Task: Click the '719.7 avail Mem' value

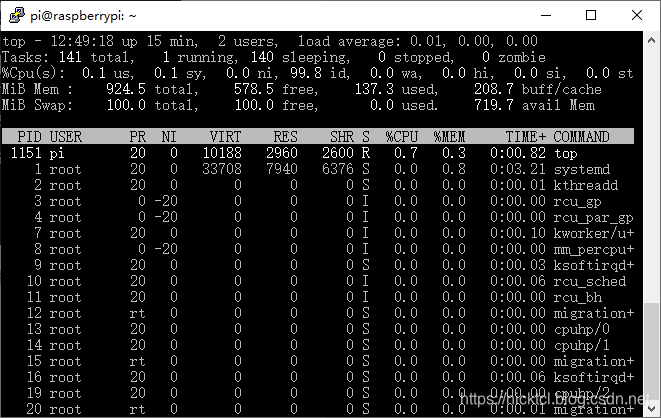Action: [x=534, y=105]
